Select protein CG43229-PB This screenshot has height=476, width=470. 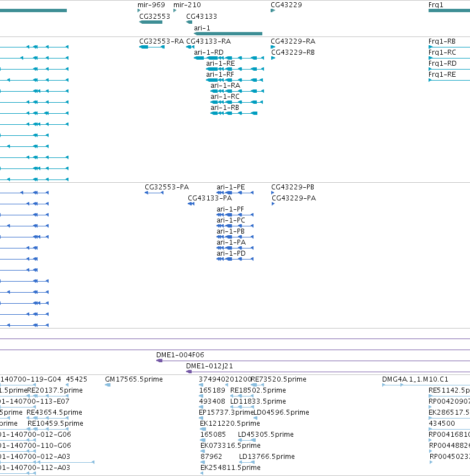[273, 193]
